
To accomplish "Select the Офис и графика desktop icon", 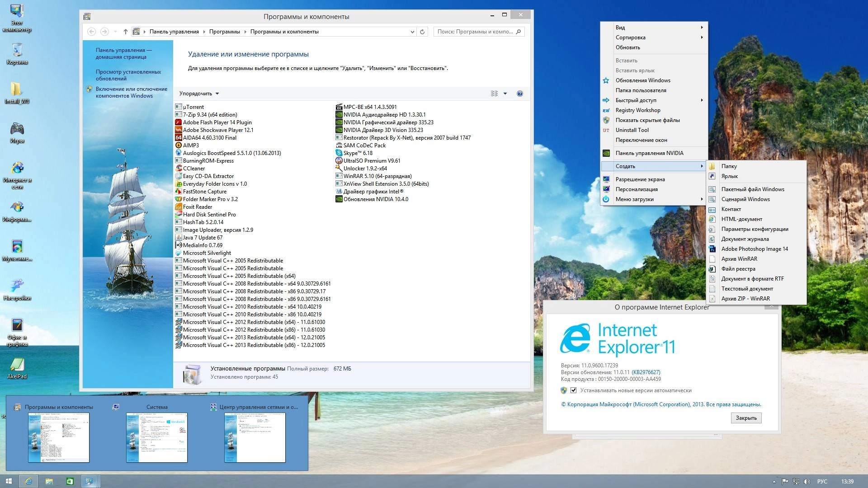I will [x=17, y=332].
